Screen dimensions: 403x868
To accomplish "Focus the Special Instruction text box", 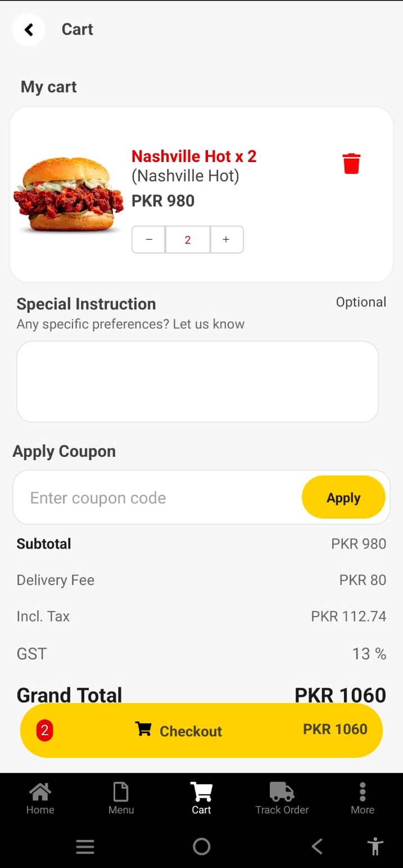I will (197, 381).
